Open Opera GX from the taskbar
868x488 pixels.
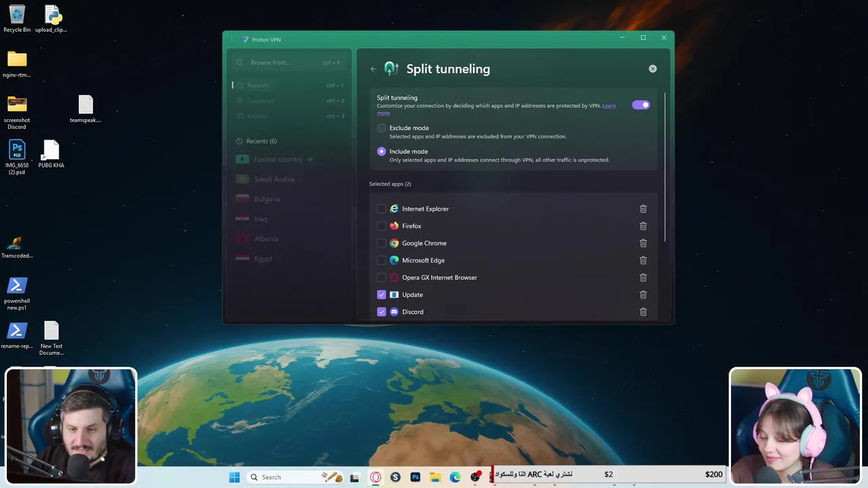pyautogui.click(x=375, y=477)
